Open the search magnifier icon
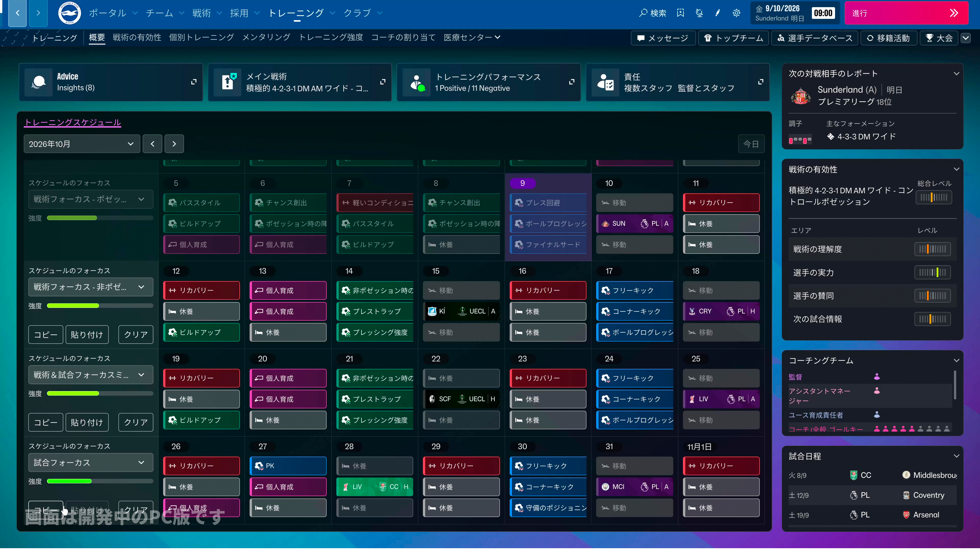 [x=643, y=13]
